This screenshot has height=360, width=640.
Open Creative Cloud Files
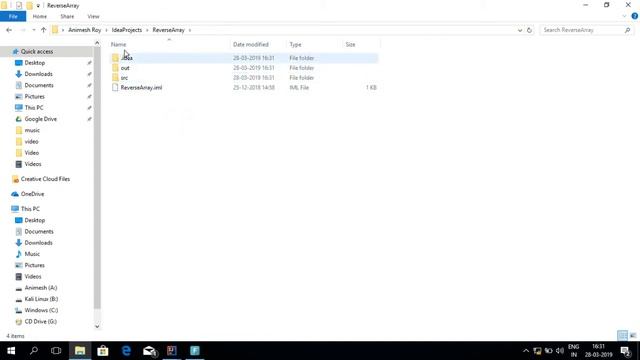45,179
